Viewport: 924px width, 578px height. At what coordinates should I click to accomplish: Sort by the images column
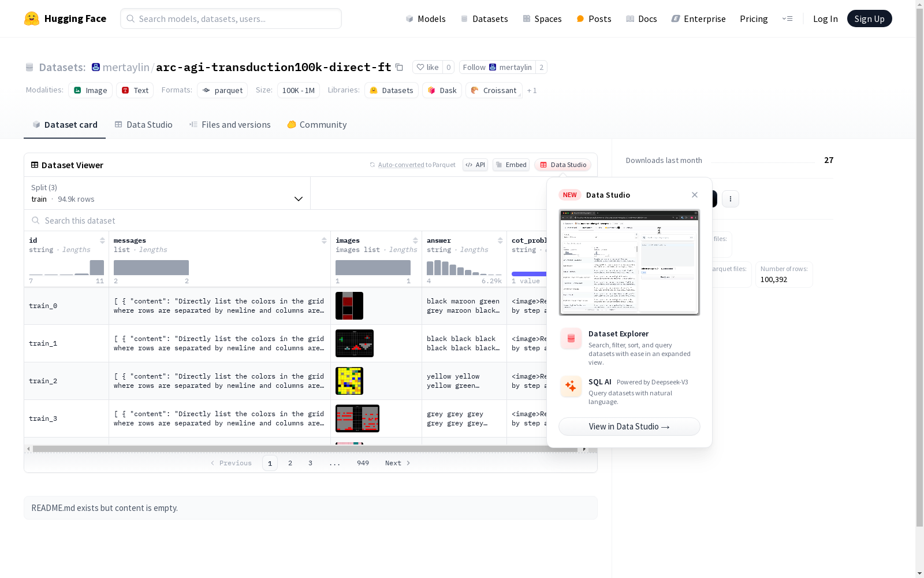tap(415, 240)
